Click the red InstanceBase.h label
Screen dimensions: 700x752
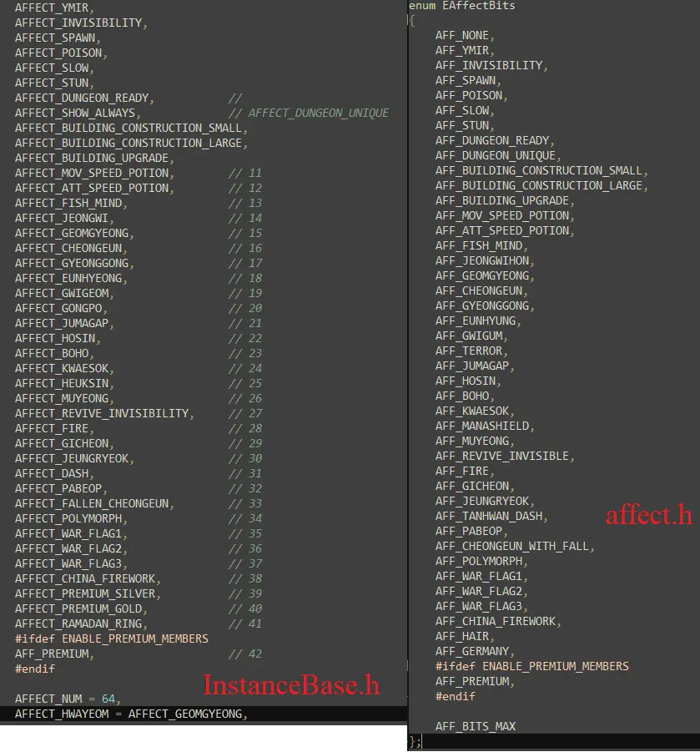[x=291, y=686]
